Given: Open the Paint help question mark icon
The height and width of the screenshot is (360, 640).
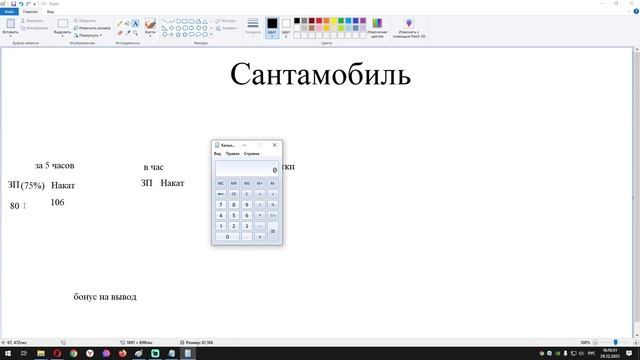Looking at the screenshot, I should point(636,12).
